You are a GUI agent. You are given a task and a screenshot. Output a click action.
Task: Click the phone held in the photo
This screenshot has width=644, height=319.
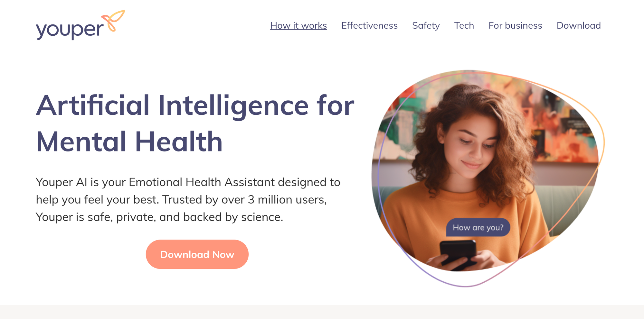(458, 254)
